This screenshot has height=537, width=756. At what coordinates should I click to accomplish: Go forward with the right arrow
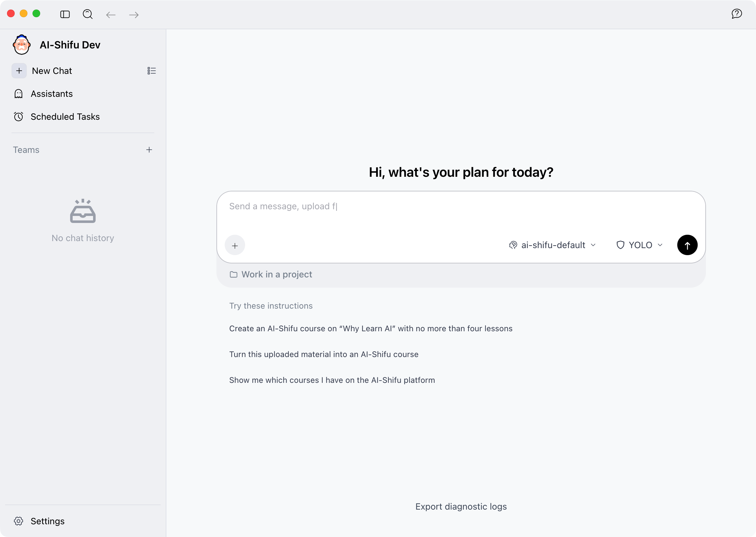click(x=134, y=15)
